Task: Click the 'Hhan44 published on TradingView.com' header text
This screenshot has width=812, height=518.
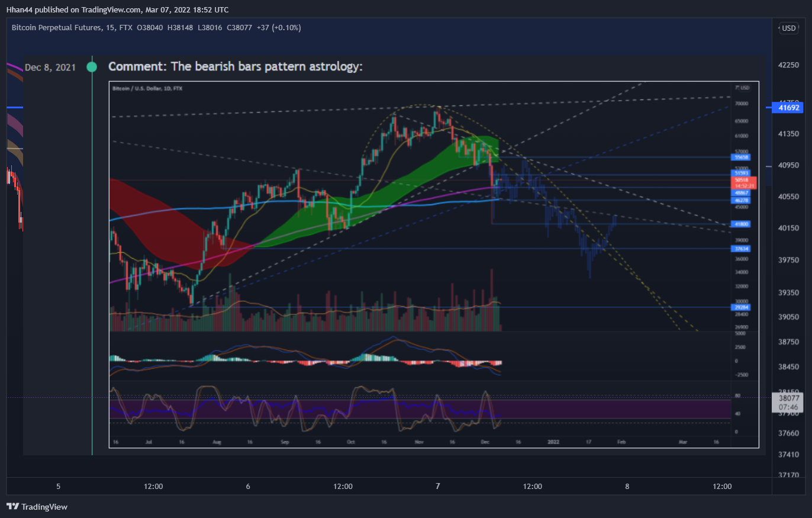Action: point(75,9)
